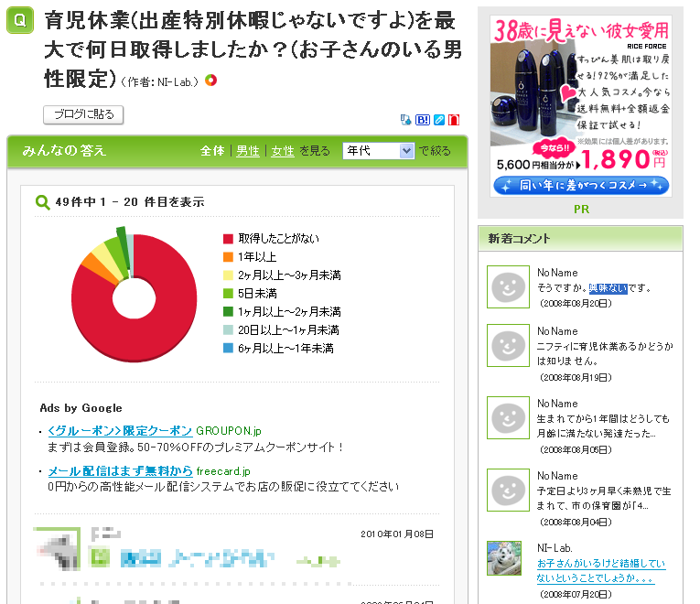
Task: Click the NI-Lab. koala avatar in comments
Action: 504,557
